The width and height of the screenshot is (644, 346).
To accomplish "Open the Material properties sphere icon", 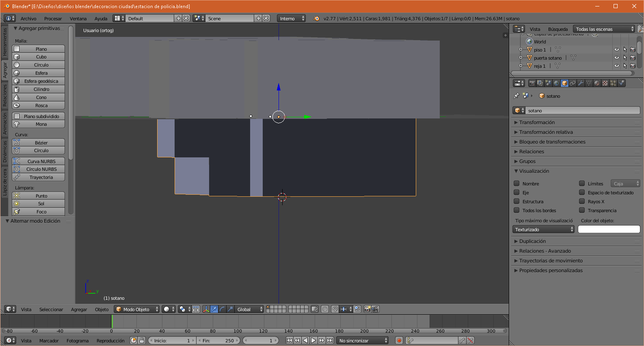I will (x=597, y=83).
